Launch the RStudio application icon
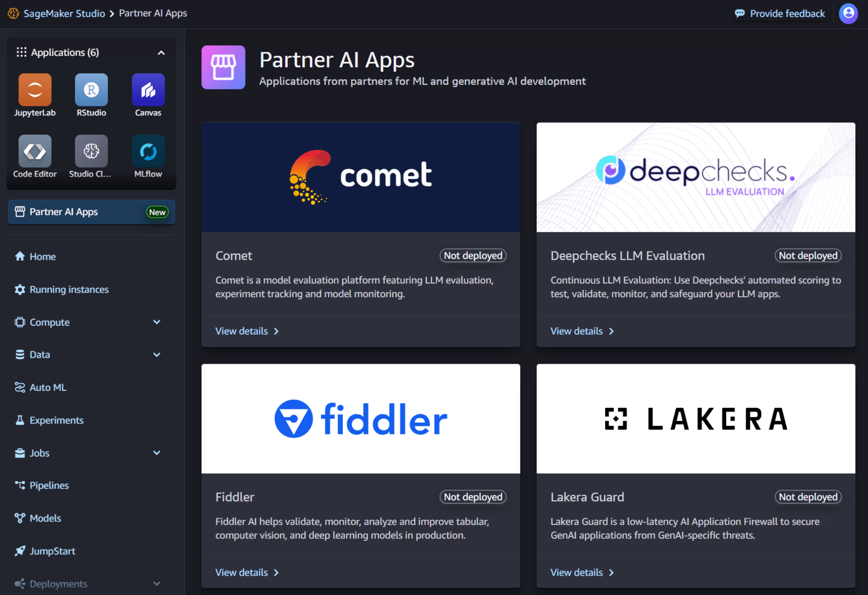 point(91,90)
